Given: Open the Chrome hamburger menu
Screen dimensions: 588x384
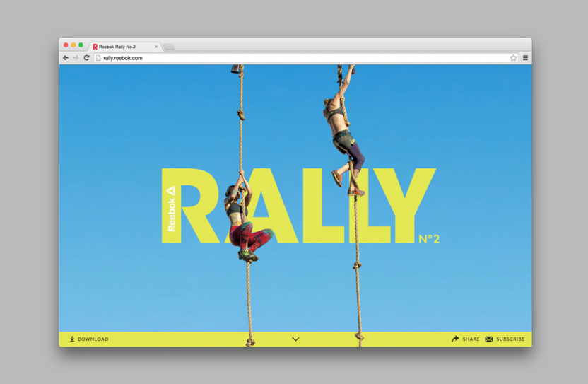Looking at the screenshot, I should [525, 58].
